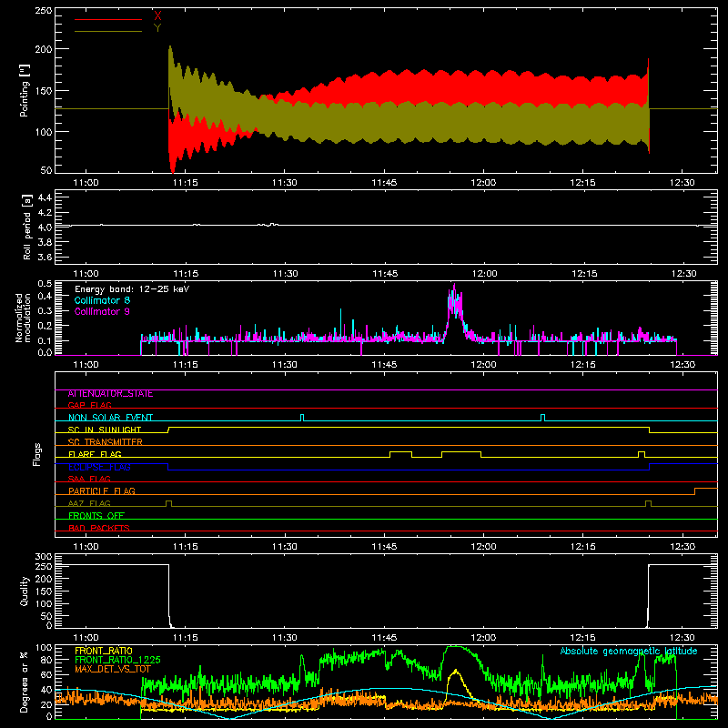
Task: Select the olive Y legend label
Action: pos(157,28)
